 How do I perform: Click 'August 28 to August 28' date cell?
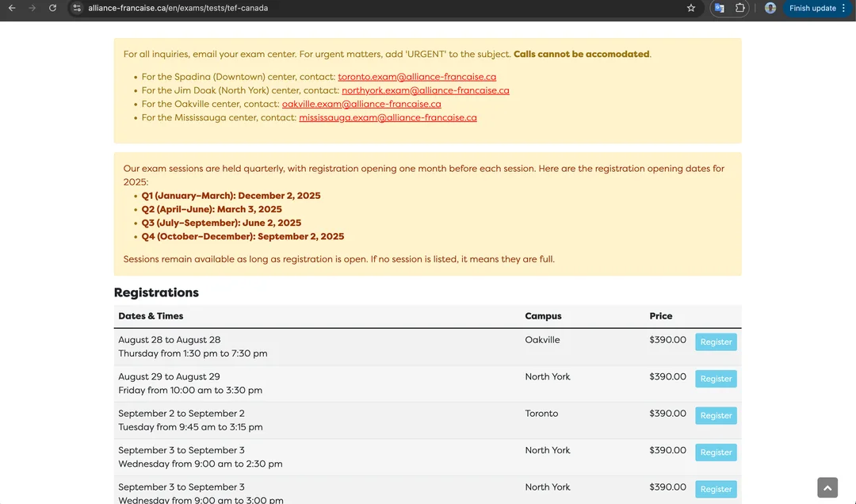(x=170, y=340)
